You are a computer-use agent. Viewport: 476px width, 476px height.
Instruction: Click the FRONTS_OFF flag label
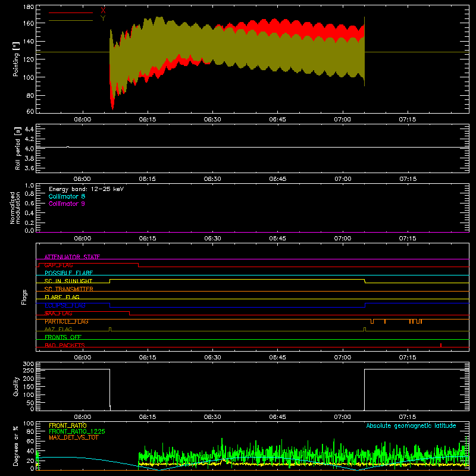click(63, 337)
